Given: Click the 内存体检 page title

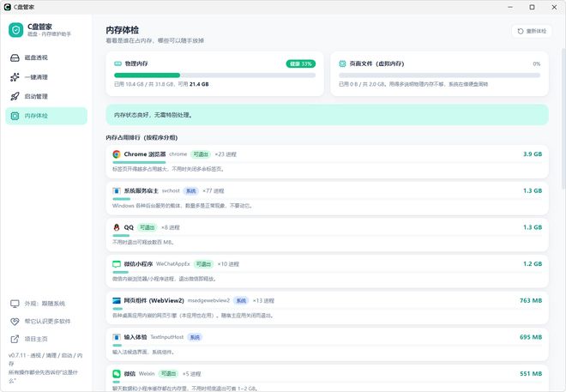Looking at the screenshot, I should (123, 30).
